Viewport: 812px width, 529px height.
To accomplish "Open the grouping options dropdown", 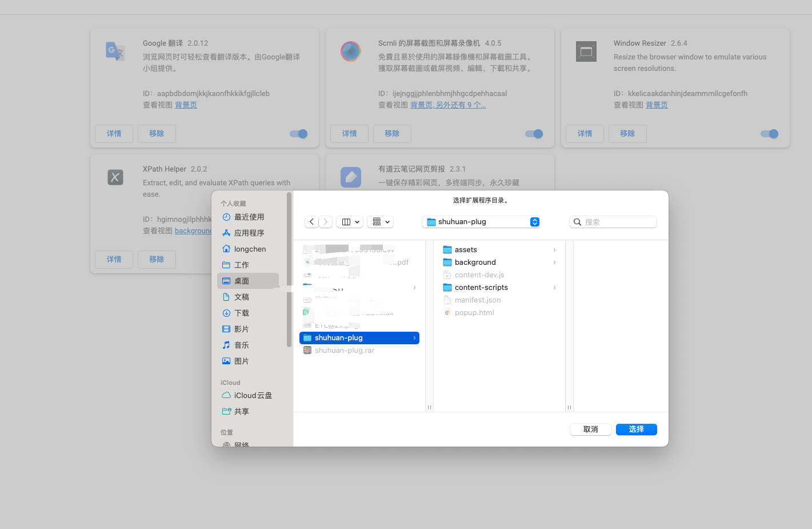I will click(380, 222).
